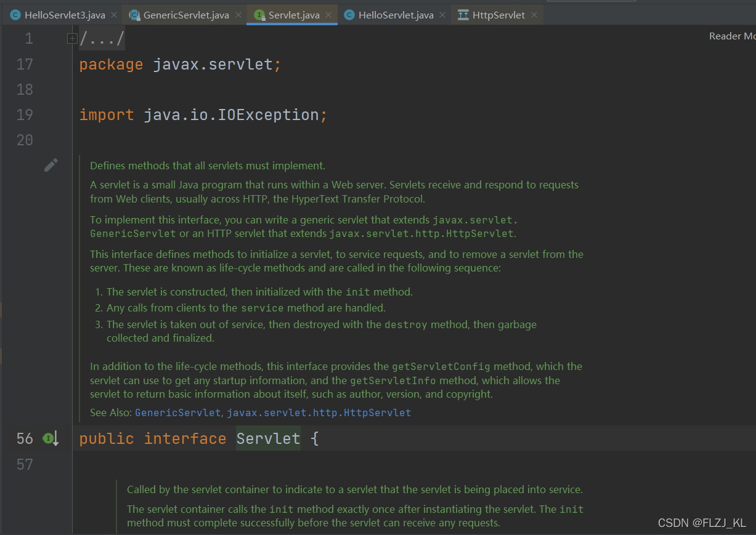Click the GenericServlet.java locked class icon
The width and height of the screenshot is (756, 535).
tap(134, 15)
